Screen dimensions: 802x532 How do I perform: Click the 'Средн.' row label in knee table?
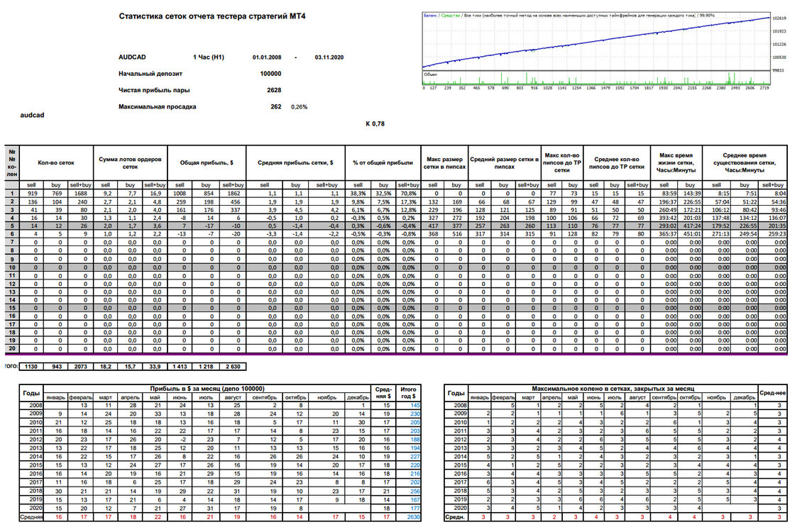pyautogui.click(x=456, y=517)
